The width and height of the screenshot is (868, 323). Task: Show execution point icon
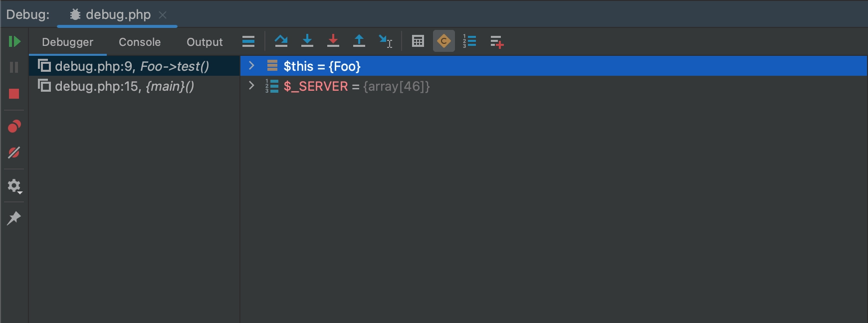click(248, 41)
